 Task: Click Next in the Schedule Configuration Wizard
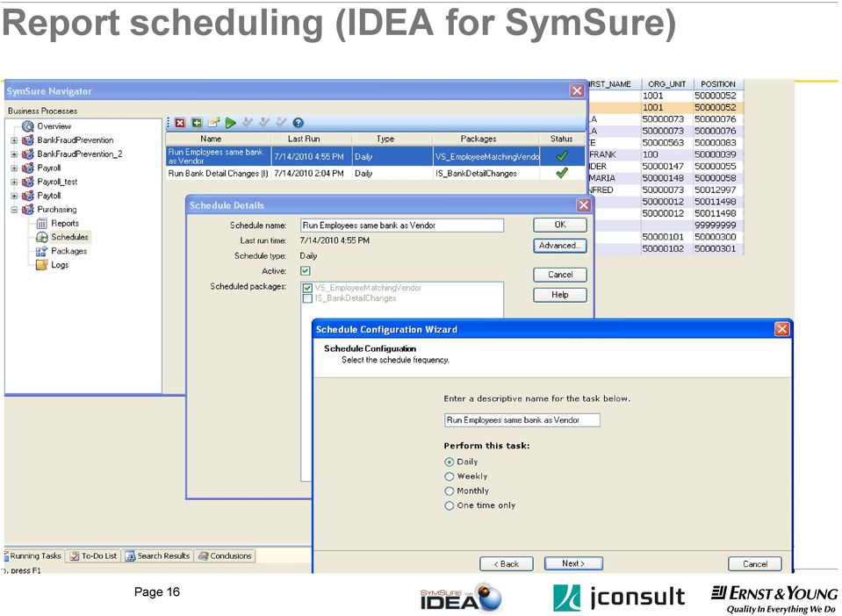(x=573, y=563)
